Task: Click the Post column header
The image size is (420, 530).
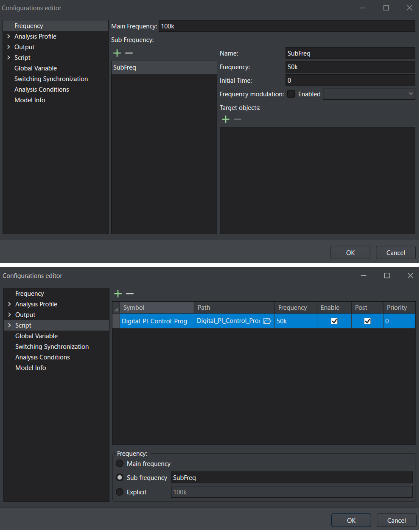Action: pyautogui.click(x=367, y=308)
